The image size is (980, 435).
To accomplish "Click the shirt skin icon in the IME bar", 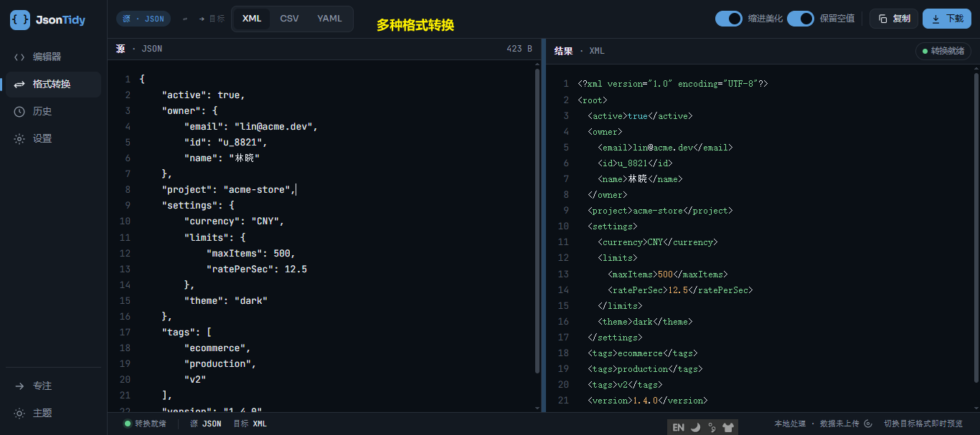I will click(x=728, y=428).
